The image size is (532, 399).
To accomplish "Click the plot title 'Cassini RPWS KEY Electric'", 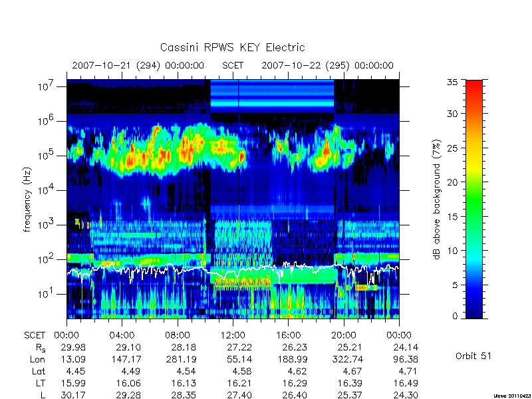I will (232, 47).
